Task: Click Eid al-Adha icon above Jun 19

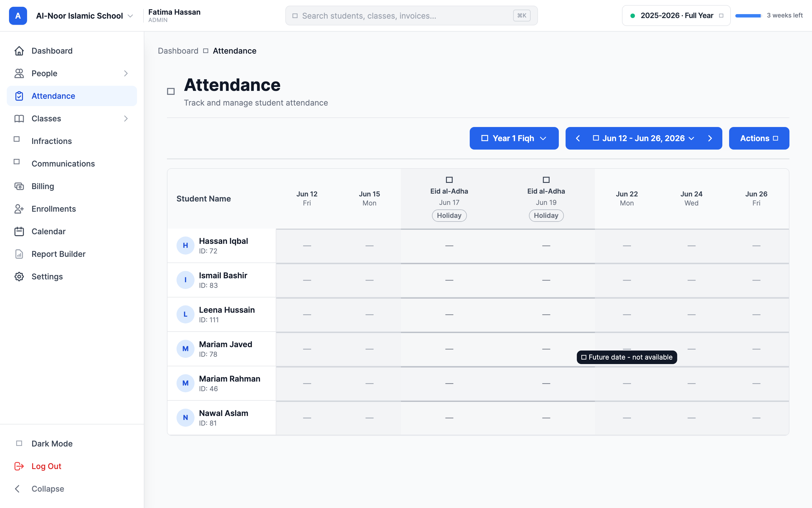Action: [x=546, y=180]
